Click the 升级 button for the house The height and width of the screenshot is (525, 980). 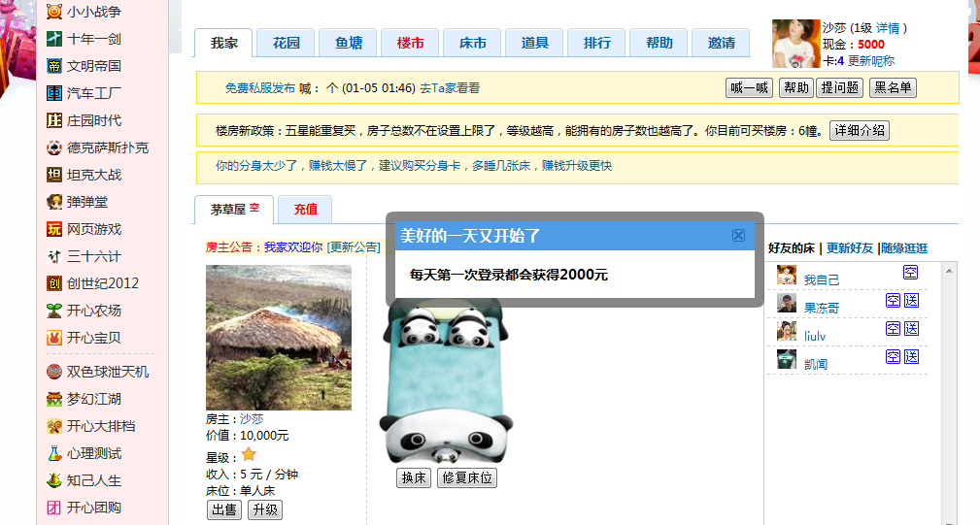click(x=265, y=510)
